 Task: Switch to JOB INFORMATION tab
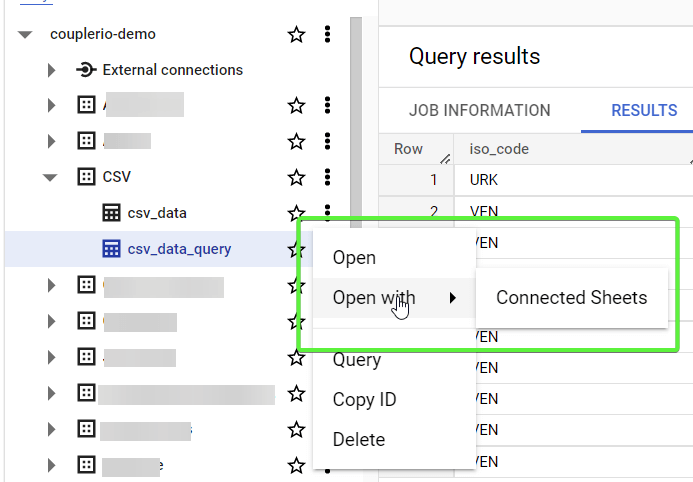[480, 110]
